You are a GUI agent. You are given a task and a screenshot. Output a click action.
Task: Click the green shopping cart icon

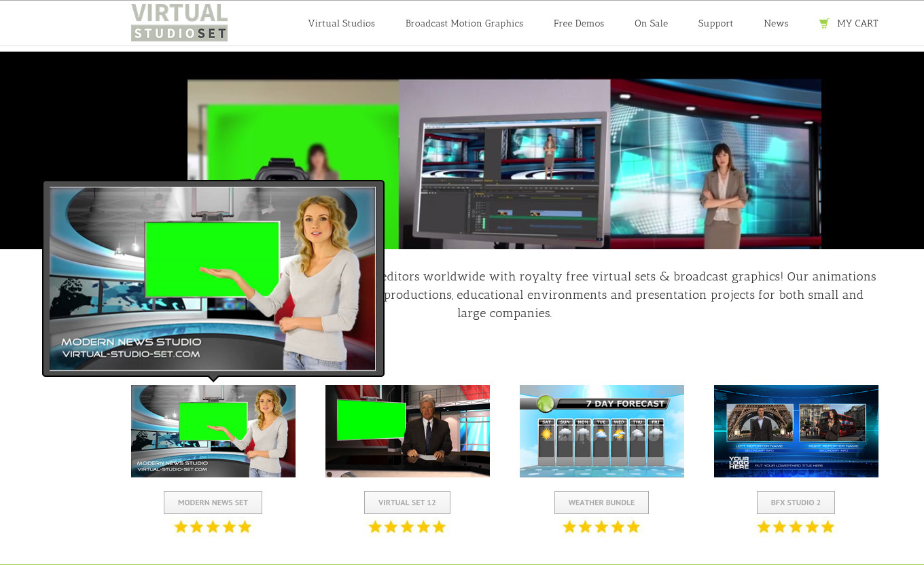click(824, 23)
